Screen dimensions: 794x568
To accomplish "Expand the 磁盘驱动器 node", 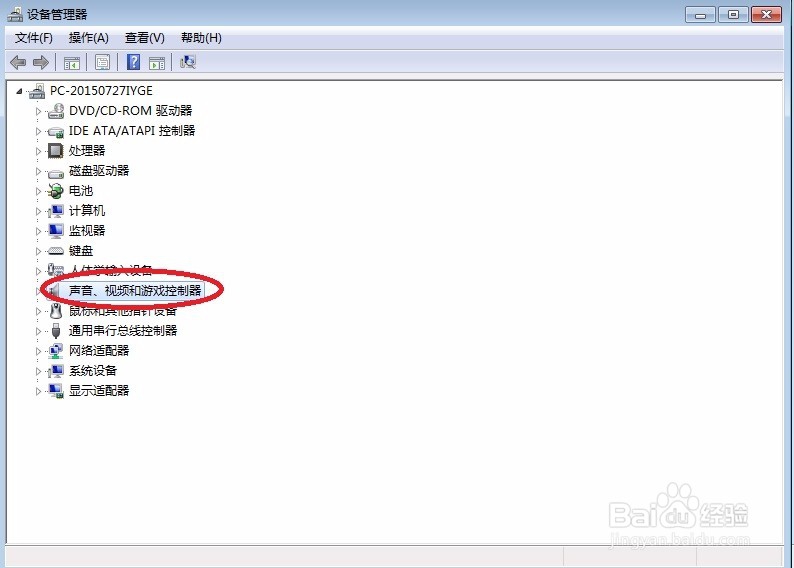I will pos(38,172).
